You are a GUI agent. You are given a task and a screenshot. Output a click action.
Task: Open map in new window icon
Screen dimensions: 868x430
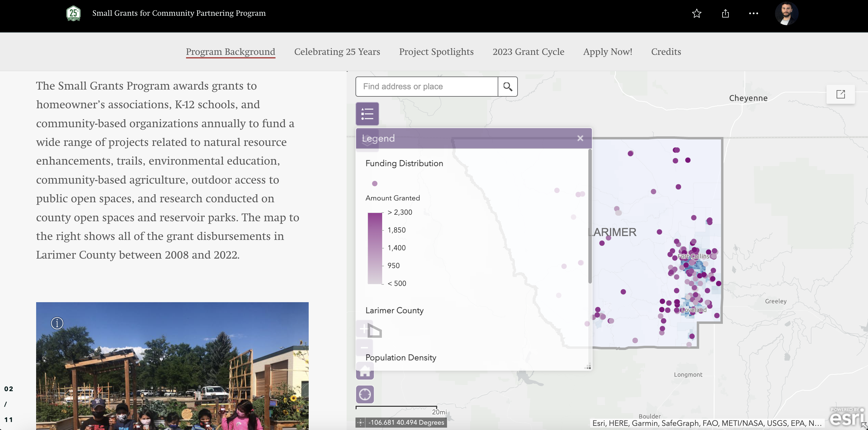tap(840, 94)
